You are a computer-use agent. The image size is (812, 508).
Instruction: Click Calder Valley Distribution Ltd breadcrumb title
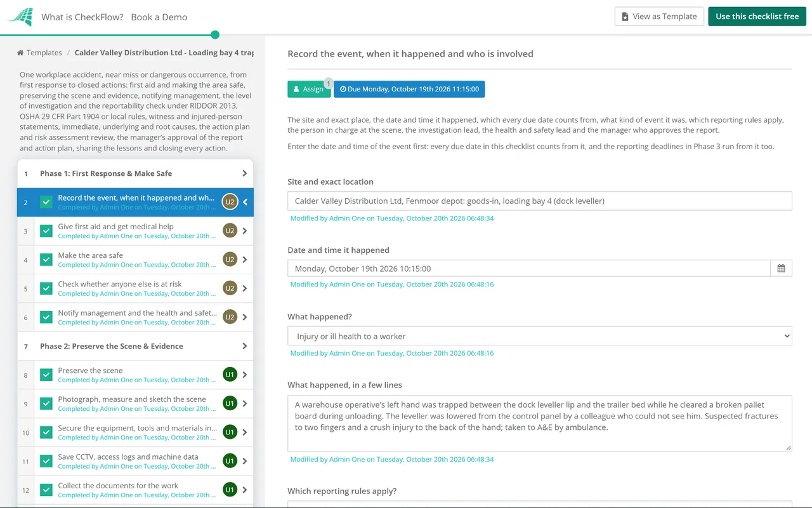(164, 53)
